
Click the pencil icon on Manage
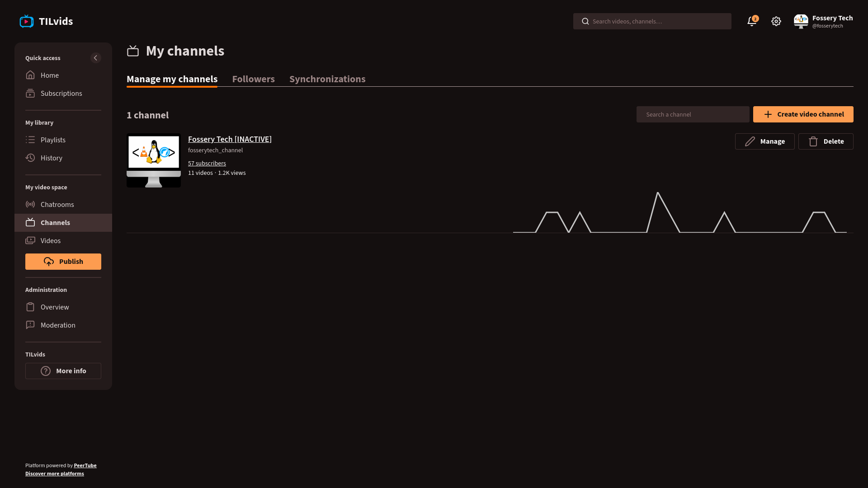750,141
